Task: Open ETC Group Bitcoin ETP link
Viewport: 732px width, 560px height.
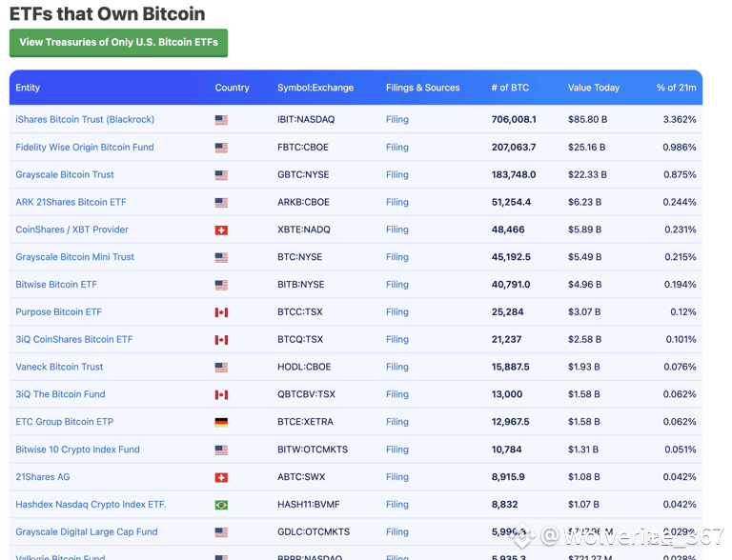Action: [x=65, y=422]
